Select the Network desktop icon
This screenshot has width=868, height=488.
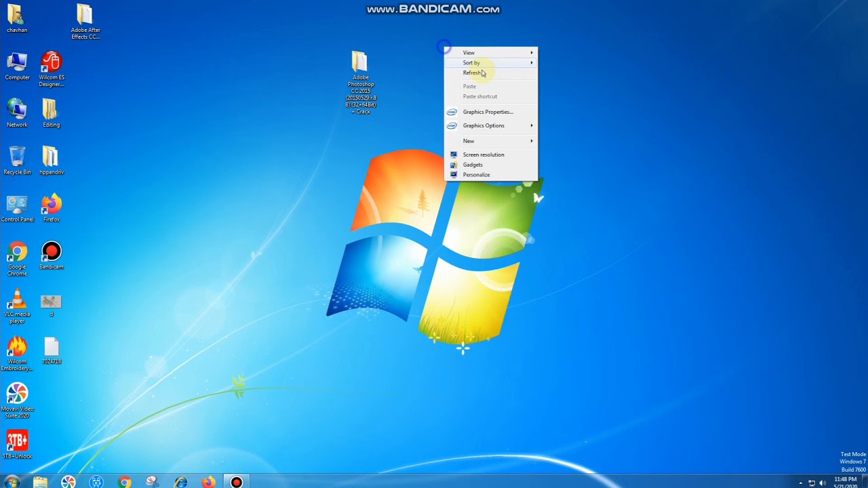(x=17, y=113)
